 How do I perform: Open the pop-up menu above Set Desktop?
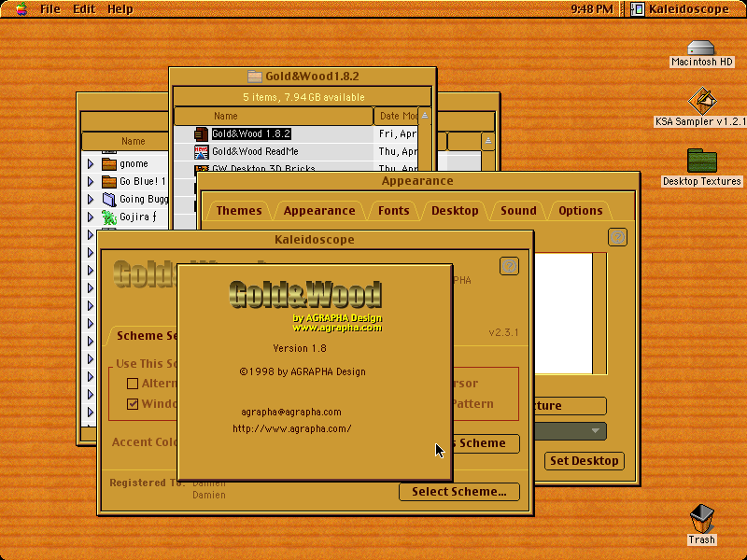coord(571,431)
